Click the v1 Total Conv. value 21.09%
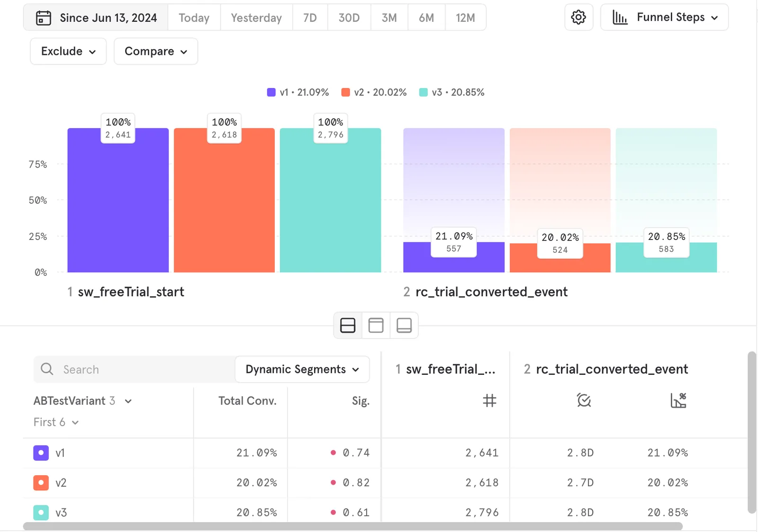 [x=257, y=453]
